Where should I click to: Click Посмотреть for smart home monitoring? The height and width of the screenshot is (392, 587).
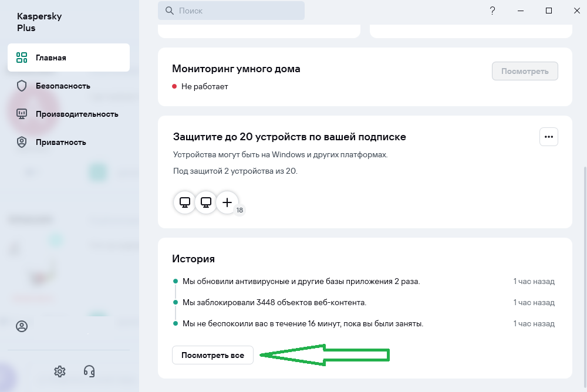tap(525, 71)
